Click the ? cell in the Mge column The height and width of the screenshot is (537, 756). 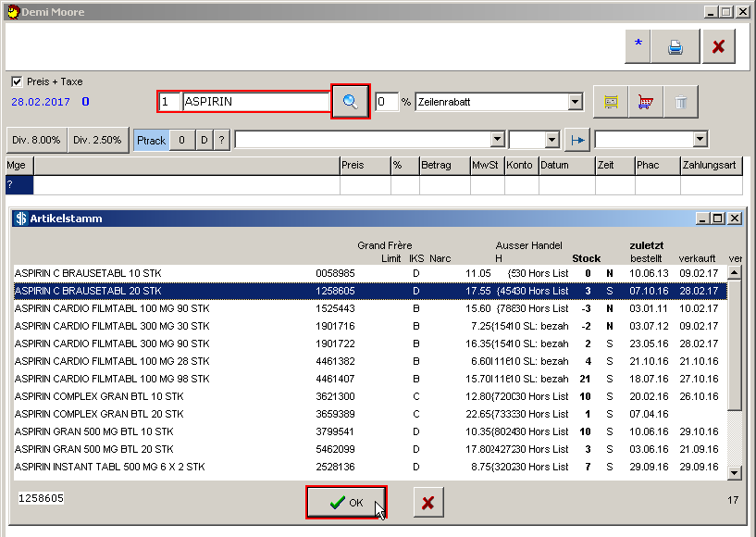19,185
